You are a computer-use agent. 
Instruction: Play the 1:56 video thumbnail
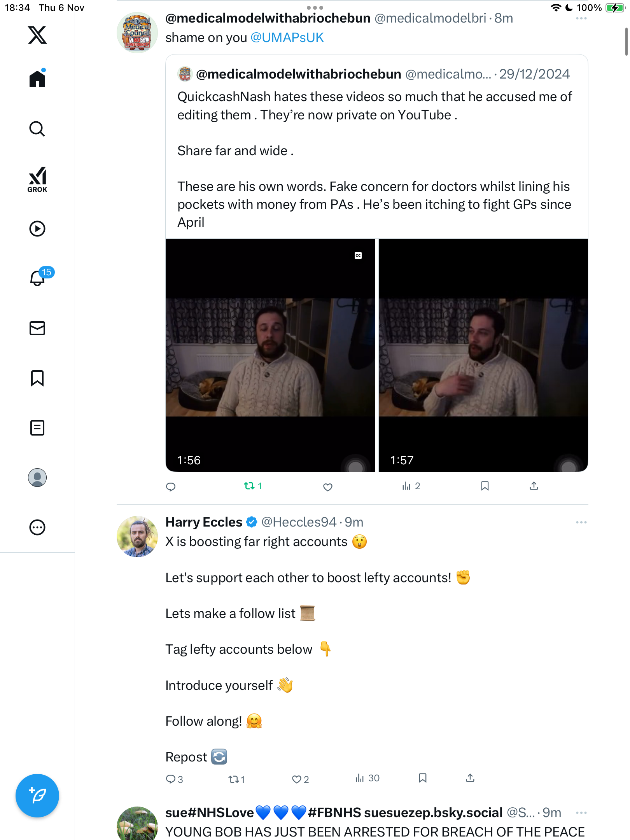[x=270, y=355]
